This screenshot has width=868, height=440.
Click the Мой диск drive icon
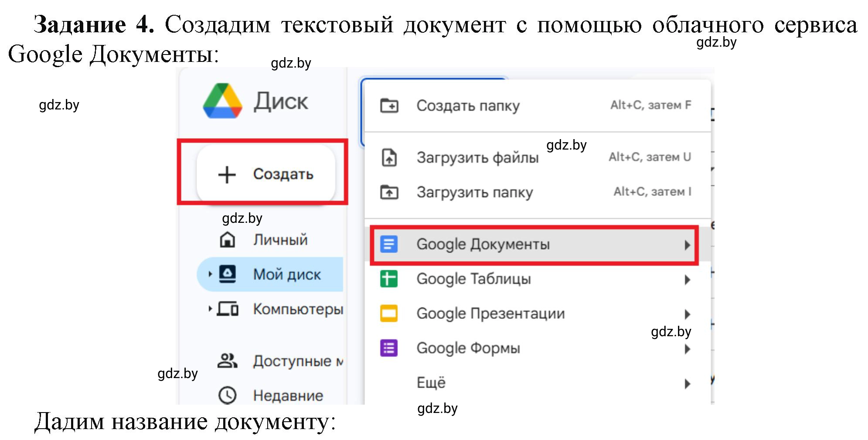click(227, 274)
